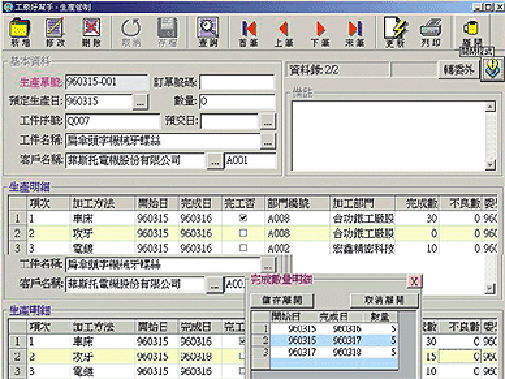Go to the previous record with 上筆
The image size is (505, 379).
tap(284, 33)
